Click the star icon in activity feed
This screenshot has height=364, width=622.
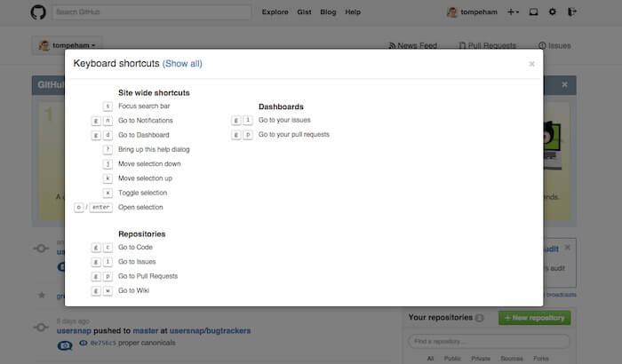click(41, 295)
